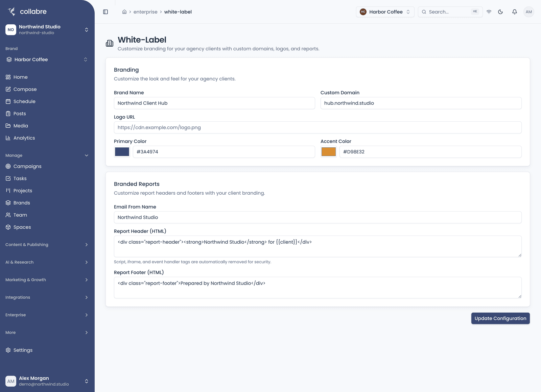Go to home breadcrumb icon
This screenshot has width=541, height=392.
click(x=124, y=12)
